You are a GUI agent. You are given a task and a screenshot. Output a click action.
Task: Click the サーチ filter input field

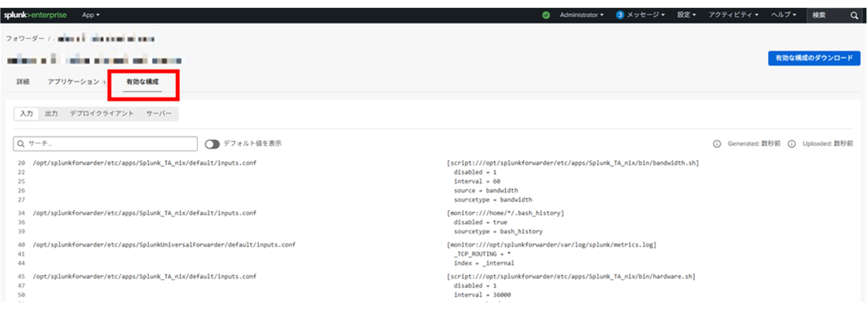(x=109, y=144)
